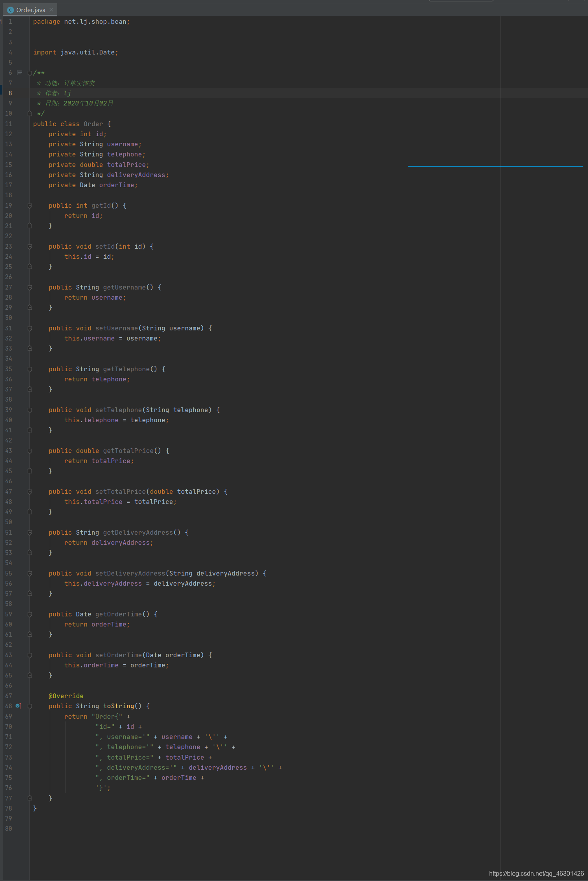Collapse the getTelephone() method fold
Screen dimensions: 588x881
coord(30,369)
